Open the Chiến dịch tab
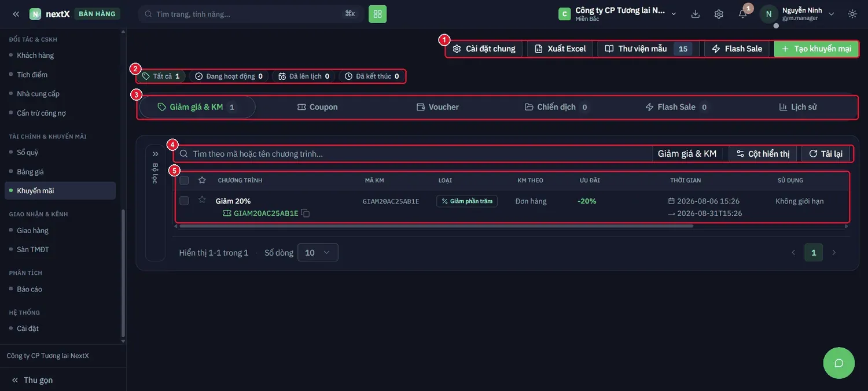This screenshot has height=391, width=868. point(557,107)
